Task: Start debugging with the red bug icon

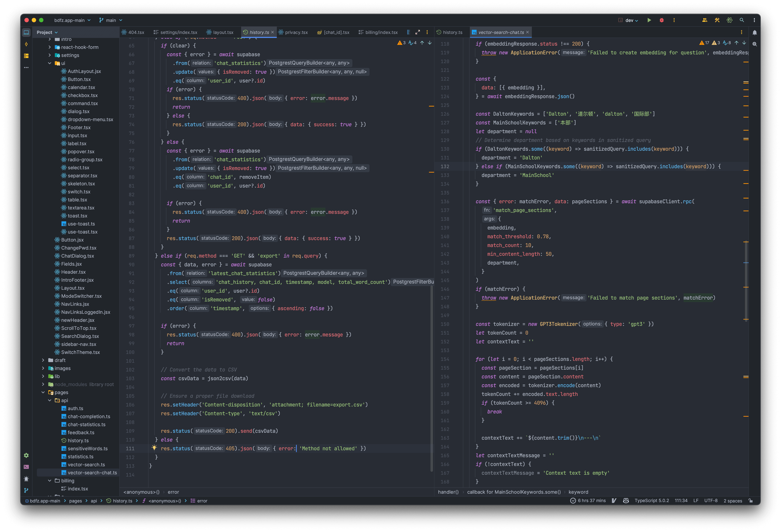Action: tap(661, 20)
